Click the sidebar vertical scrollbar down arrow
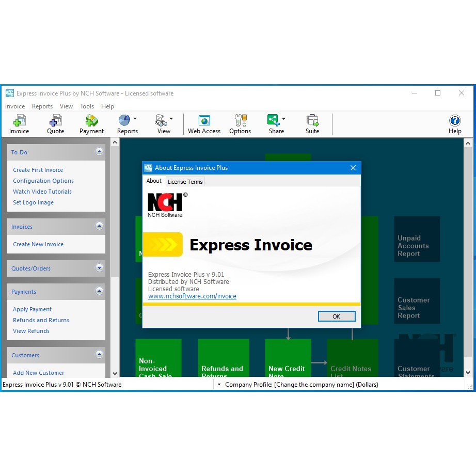 click(x=115, y=373)
